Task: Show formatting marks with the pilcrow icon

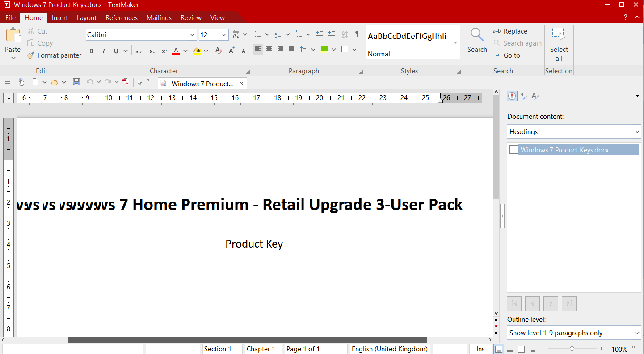Action: pyautogui.click(x=357, y=34)
